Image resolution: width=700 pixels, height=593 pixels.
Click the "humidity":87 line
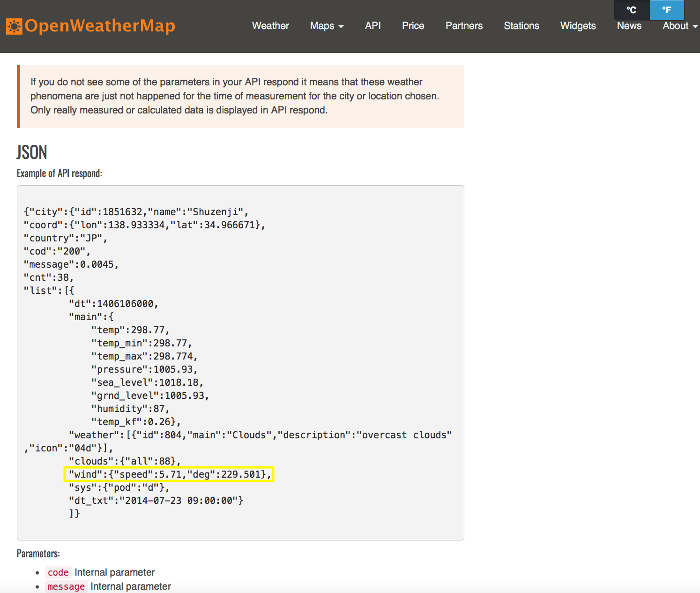[130, 409]
